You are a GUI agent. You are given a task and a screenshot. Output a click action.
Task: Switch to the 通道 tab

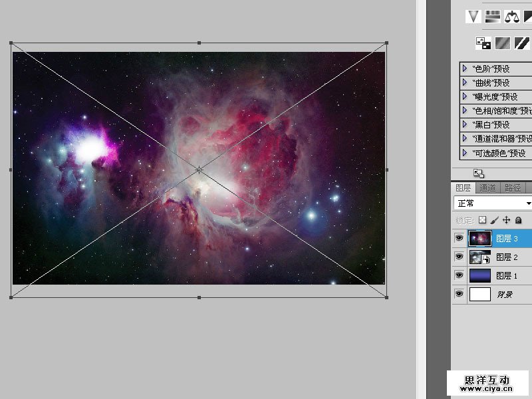tap(487, 188)
